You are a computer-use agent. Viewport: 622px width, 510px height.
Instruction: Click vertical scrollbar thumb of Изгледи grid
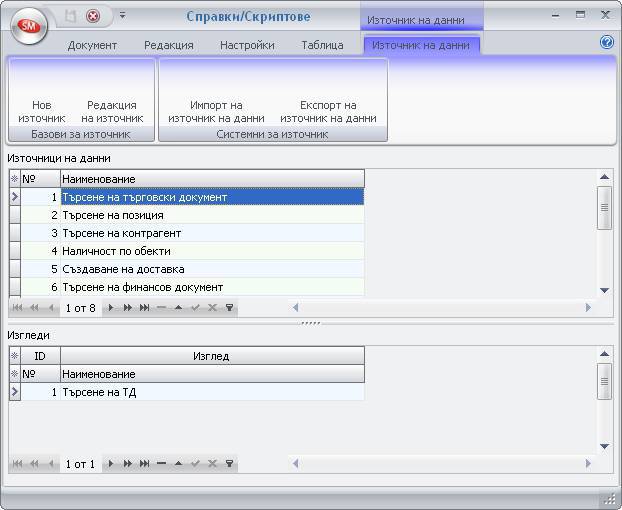(x=604, y=382)
